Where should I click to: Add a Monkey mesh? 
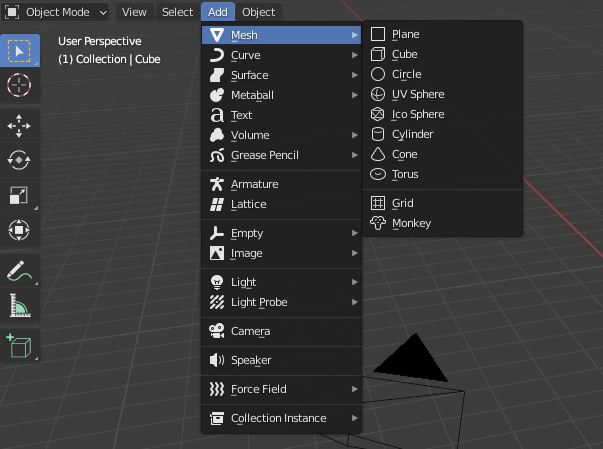coord(443,223)
